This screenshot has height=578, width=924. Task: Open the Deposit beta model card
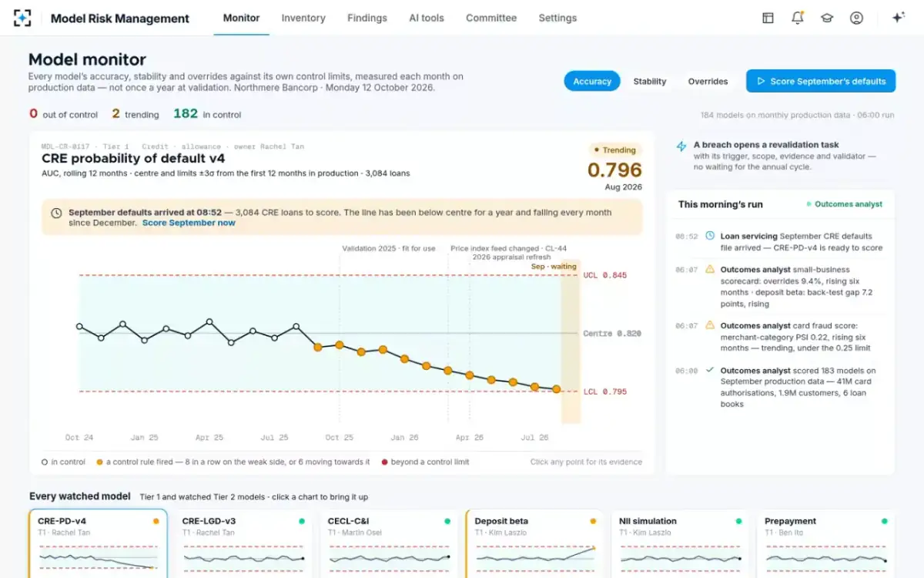[534, 543]
